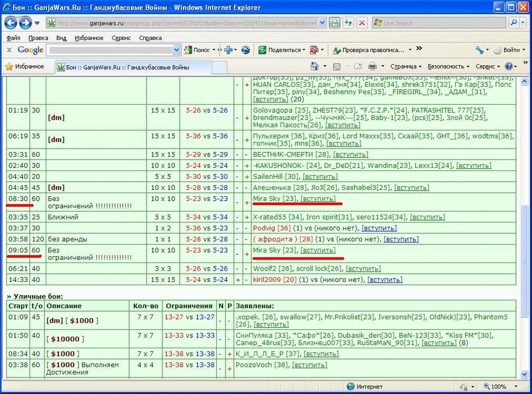The height and width of the screenshot is (394, 532).
Task: Toggle Compatibility View icon beside address bar
Action: pos(335,23)
